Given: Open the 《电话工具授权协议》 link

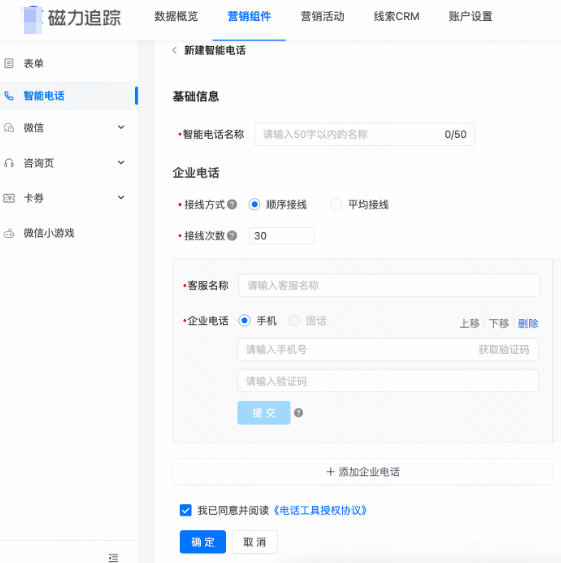Looking at the screenshot, I should point(320,510).
